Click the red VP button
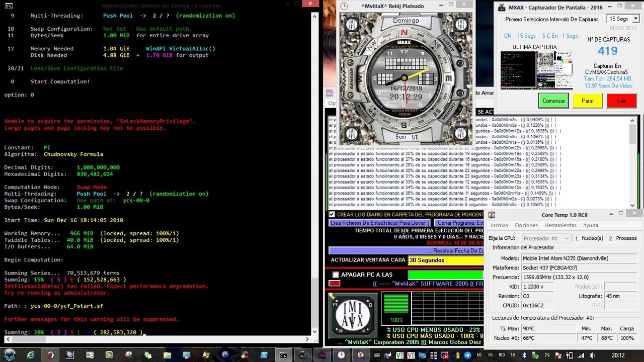The image size is (644, 362). pos(334,284)
